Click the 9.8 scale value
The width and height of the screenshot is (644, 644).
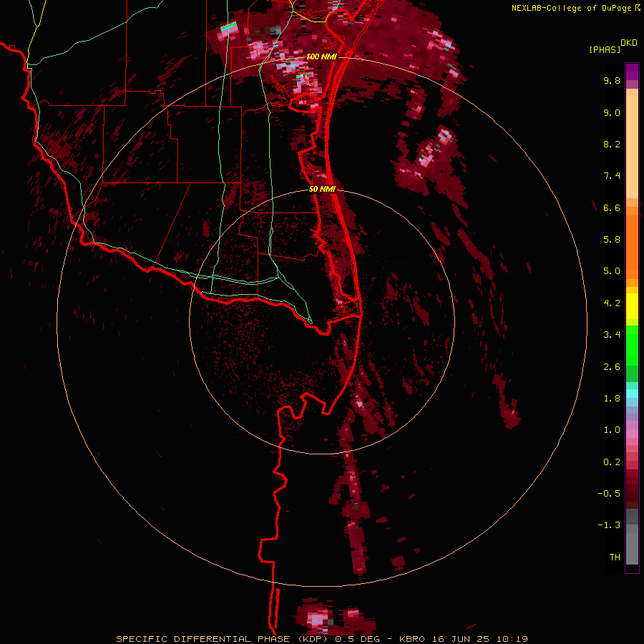(612, 80)
